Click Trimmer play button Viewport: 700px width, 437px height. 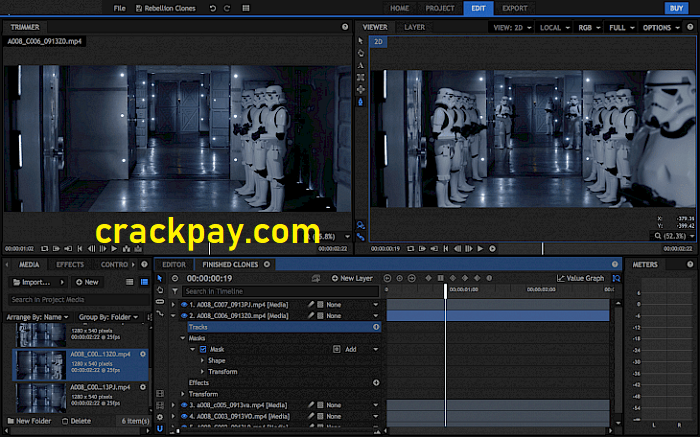[114, 249]
